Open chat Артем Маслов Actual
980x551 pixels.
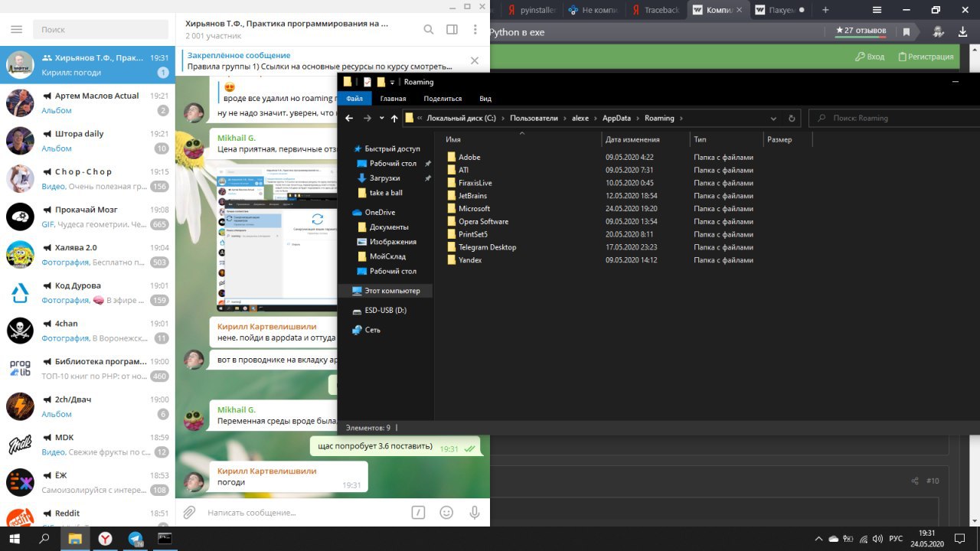coord(87,103)
